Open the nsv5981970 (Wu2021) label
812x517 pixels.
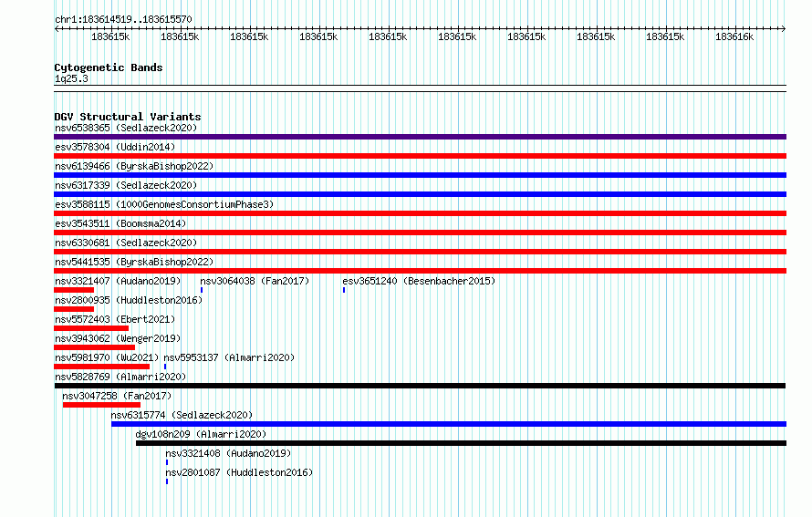pos(107,357)
